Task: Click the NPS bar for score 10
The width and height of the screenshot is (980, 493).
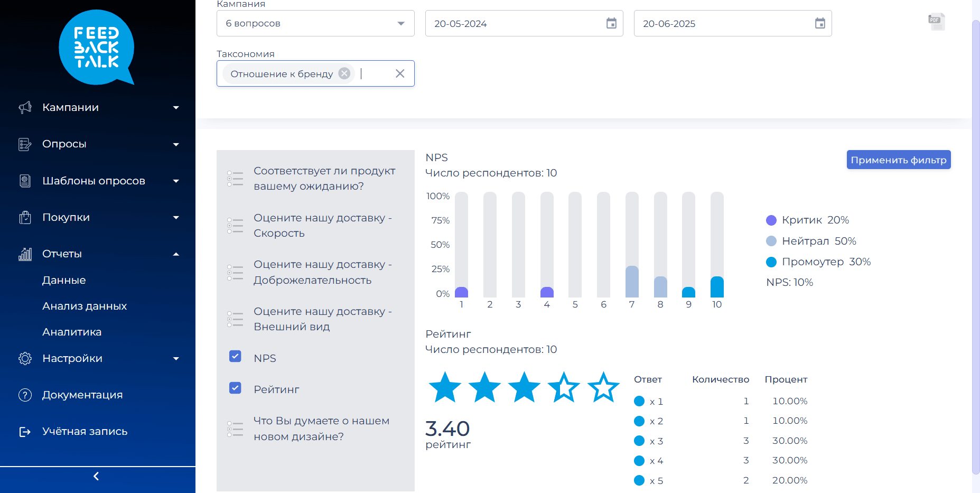Action: point(717,287)
